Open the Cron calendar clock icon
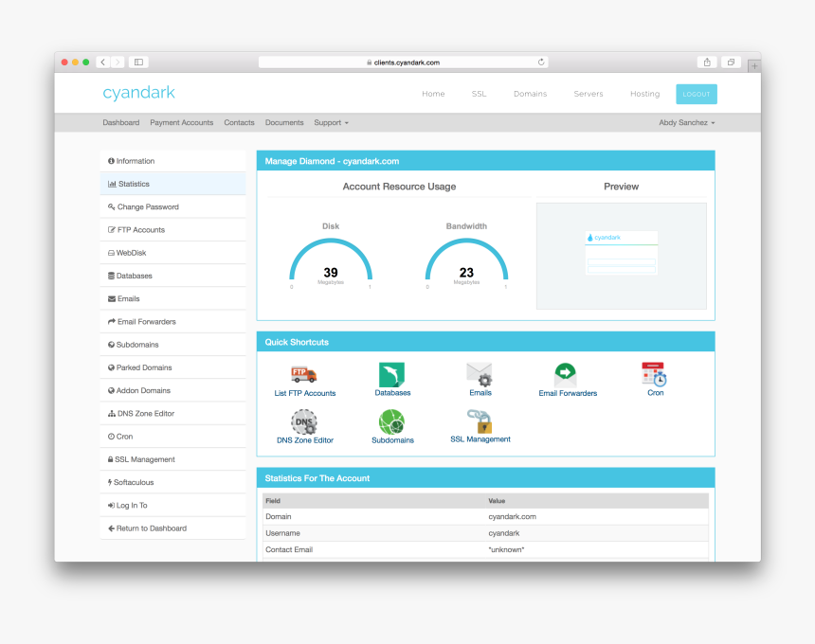 point(654,374)
